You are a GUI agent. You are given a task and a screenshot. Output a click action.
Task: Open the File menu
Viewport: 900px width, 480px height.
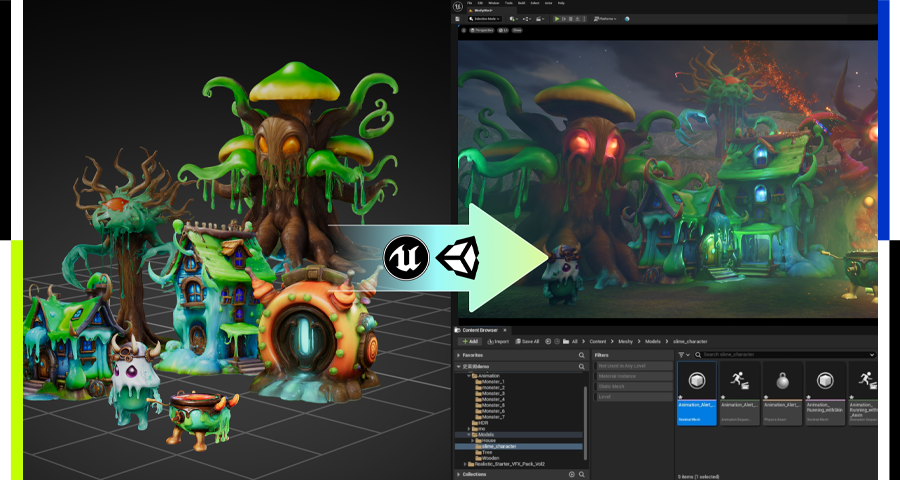pos(468,3)
